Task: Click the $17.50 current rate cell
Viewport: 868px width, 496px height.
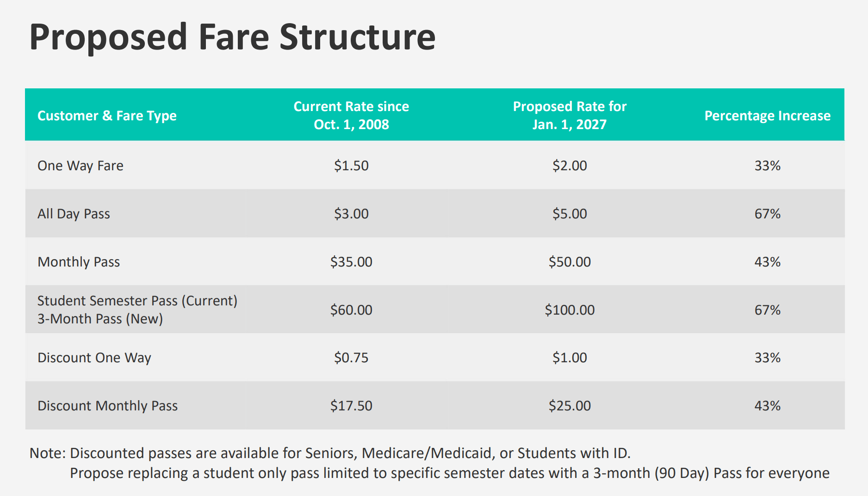Action: 351,406
